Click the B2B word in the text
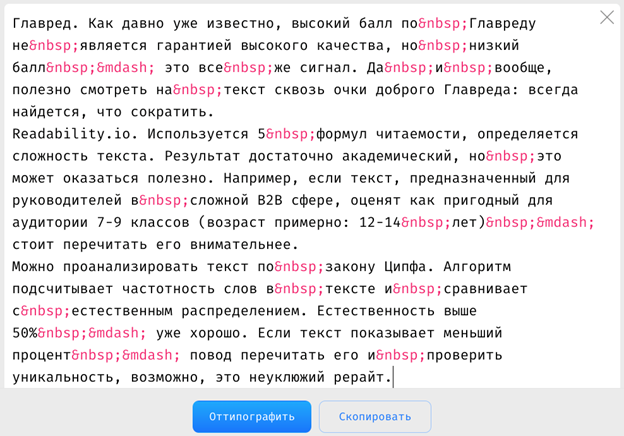 270,200
